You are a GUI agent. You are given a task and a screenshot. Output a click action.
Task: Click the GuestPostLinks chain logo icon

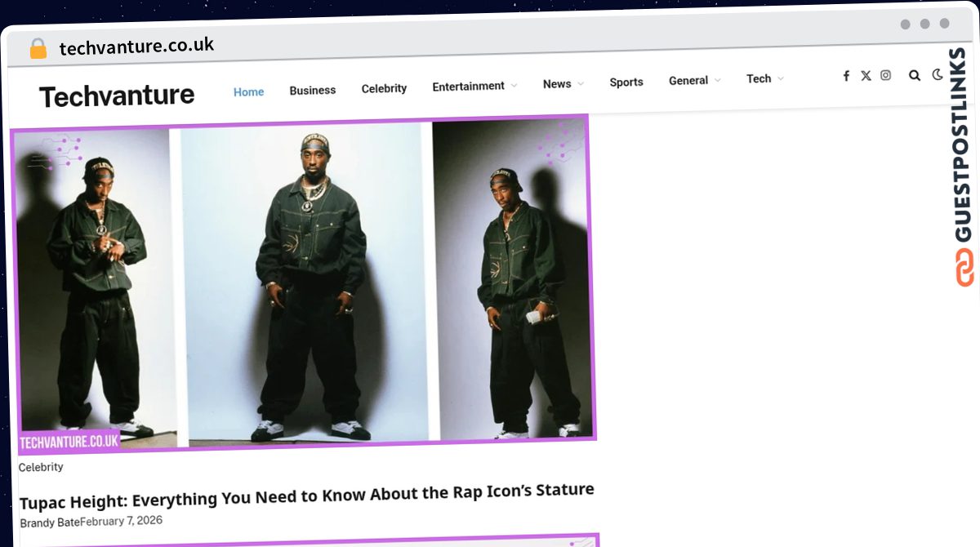coord(964,268)
